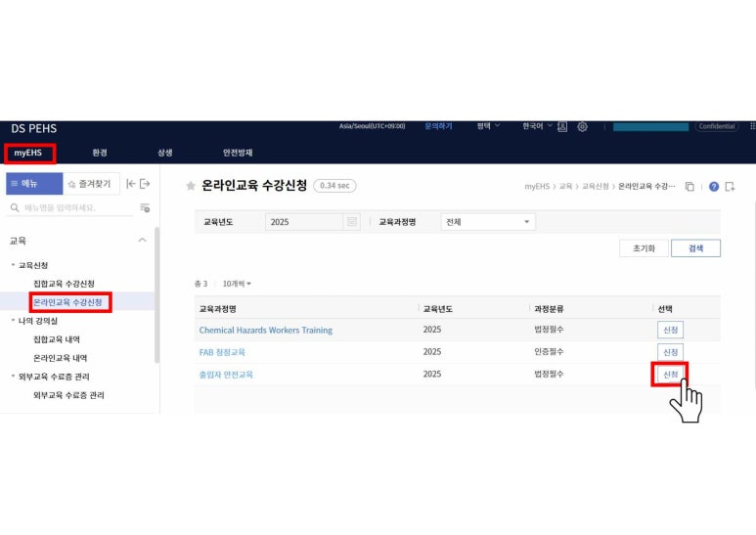Open the 환경 top menu

(x=100, y=153)
